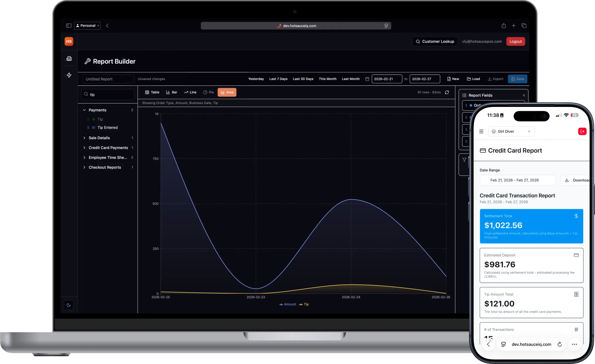Open the Personal profile dropdown
The height and width of the screenshot is (364, 595).
[87, 26]
